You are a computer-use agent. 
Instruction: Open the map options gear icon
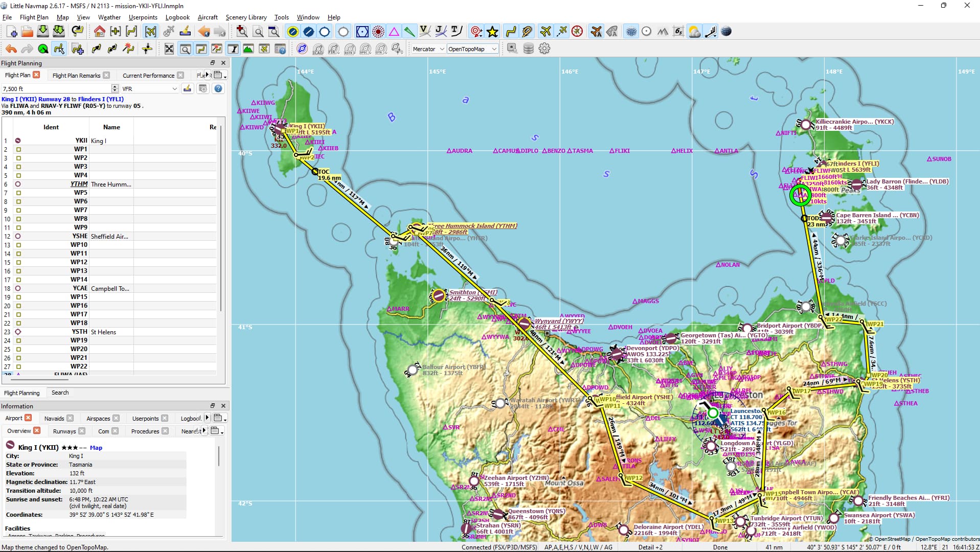point(544,49)
